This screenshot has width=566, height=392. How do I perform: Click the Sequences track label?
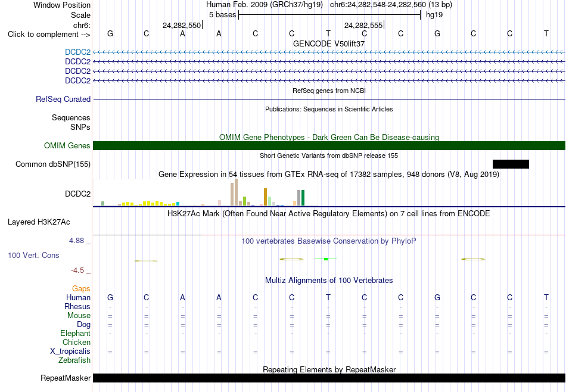(71, 118)
